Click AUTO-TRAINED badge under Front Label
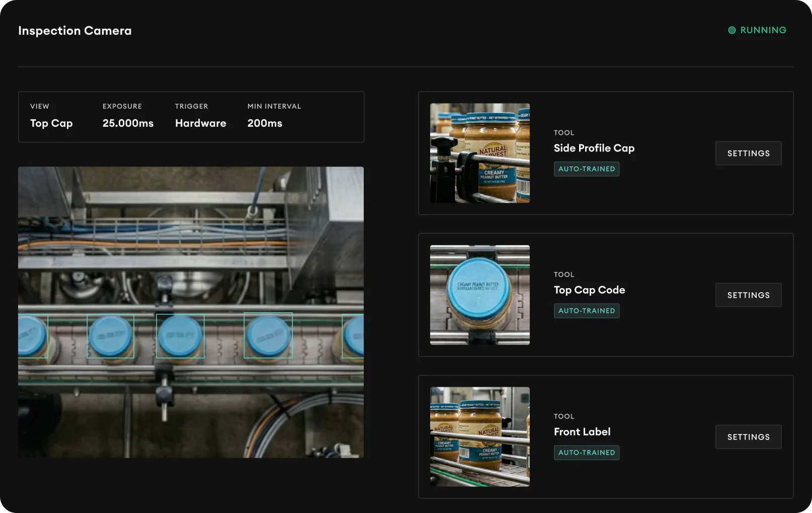Screen dimensions: 812x513 (x=586, y=453)
